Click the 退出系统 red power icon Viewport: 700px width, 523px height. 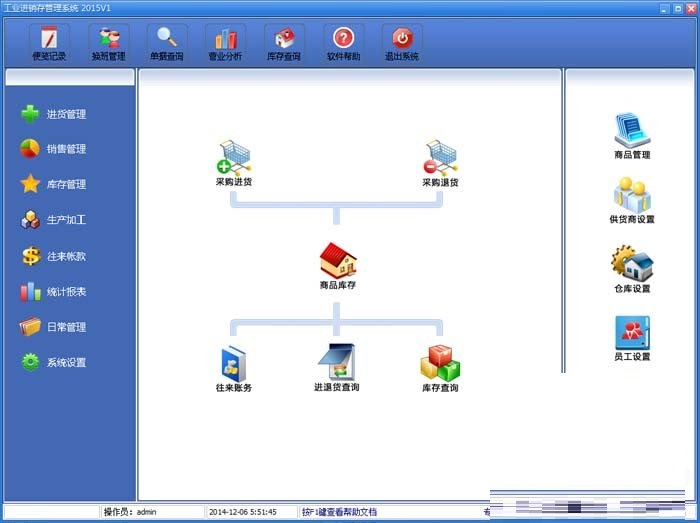pos(402,44)
